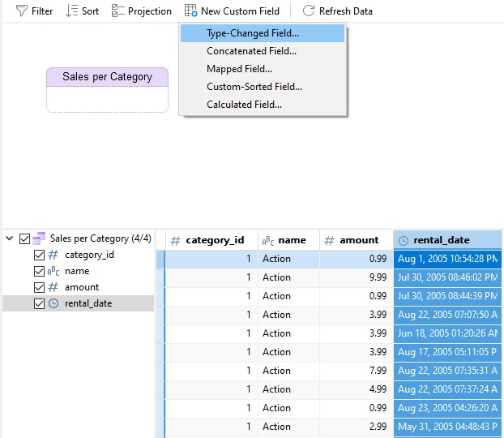Select the name field in tree
The height and width of the screenshot is (438, 504).
(x=77, y=271)
